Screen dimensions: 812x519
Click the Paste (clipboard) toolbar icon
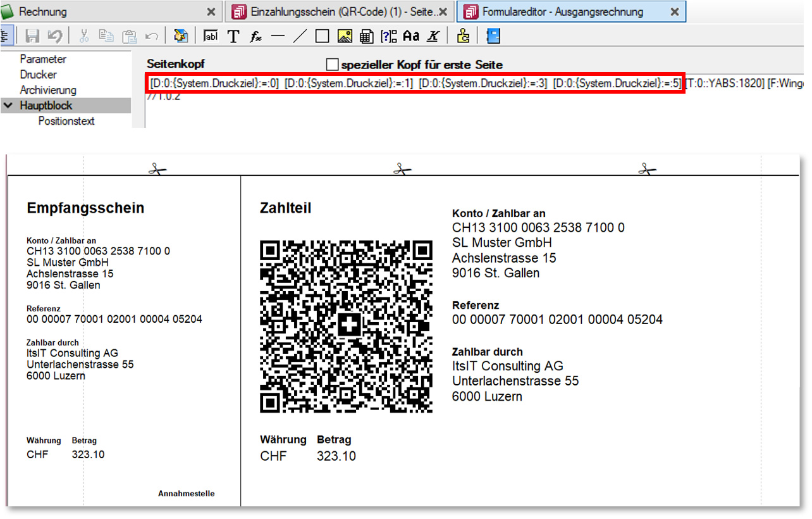tap(129, 36)
